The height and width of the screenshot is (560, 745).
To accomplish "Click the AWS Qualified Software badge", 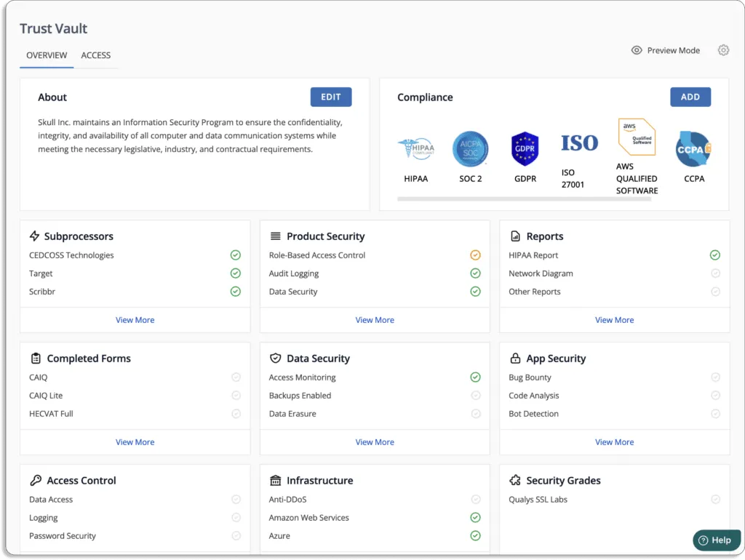I will [637, 137].
